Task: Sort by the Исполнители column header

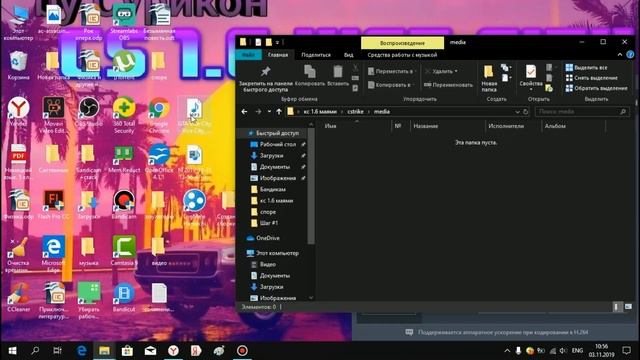Action: [x=506, y=126]
